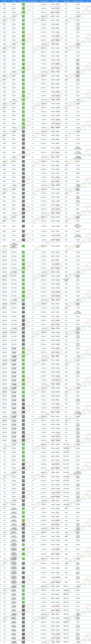Click petrol icon in Octavia 5E3 DLBA row
Viewport: 91px width, 644px height.
pos(23,300)
